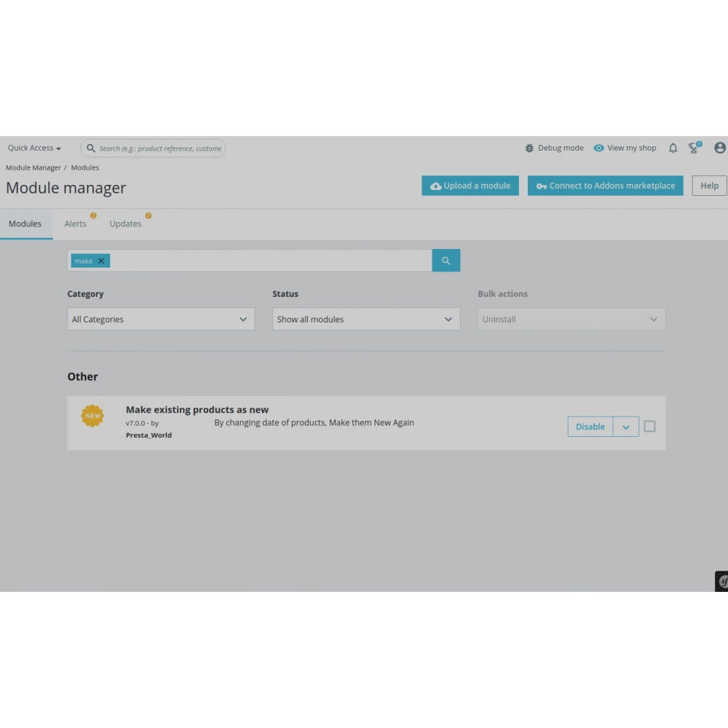728x728 pixels.
Task: Expand the All Categories dropdown
Action: pos(161,319)
